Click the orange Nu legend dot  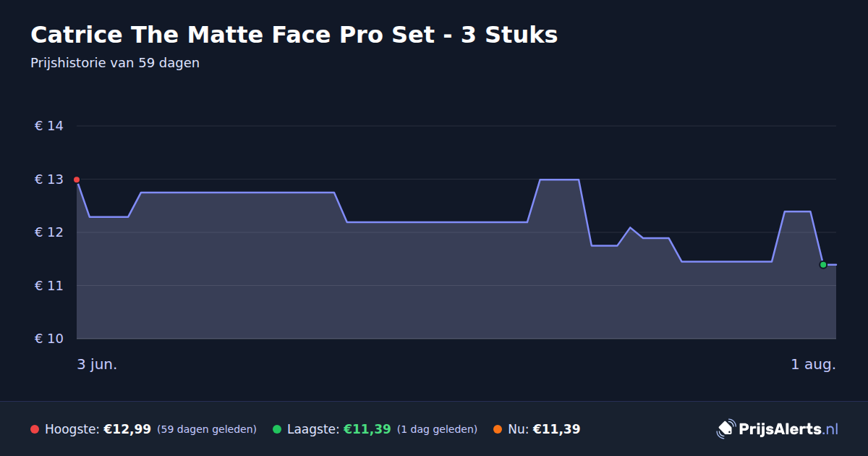coord(498,429)
